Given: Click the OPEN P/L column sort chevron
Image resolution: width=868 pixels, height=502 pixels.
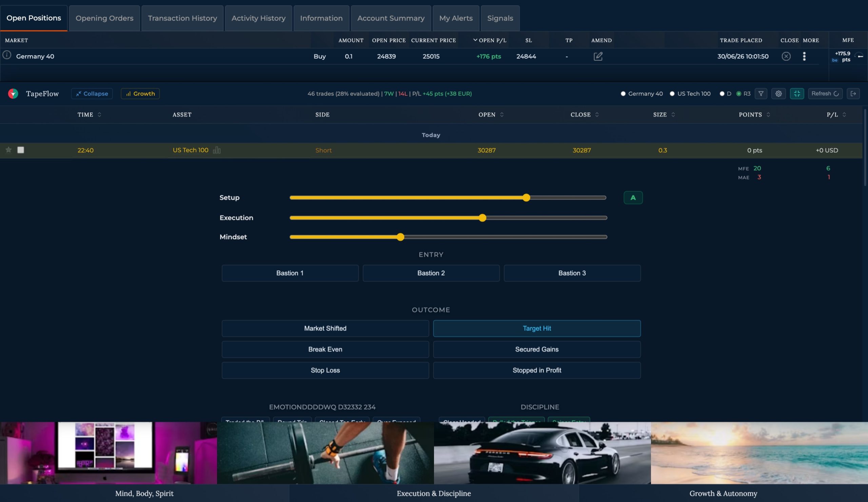Looking at the screenshot, I should [x=475, y=40].
